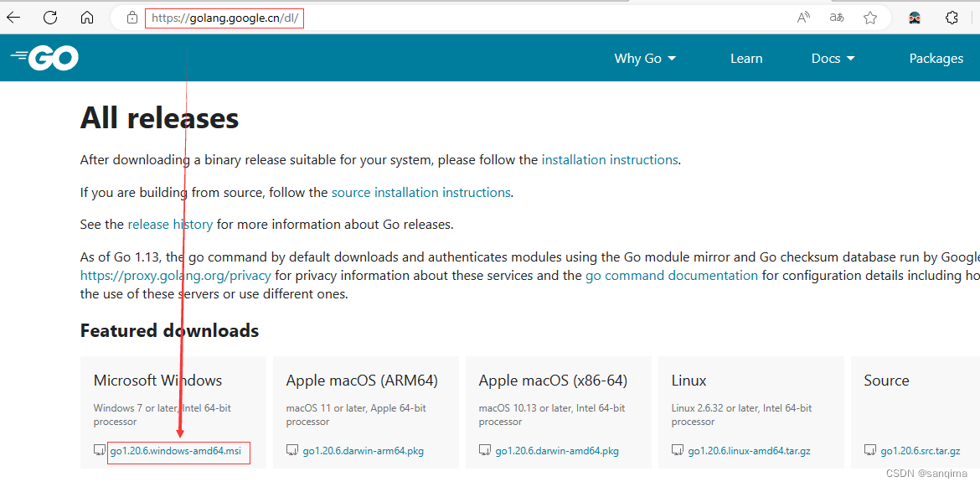The image size is (980, 487).
Task: Download go1.20.6.linux-amd64.tar.gz
Action: tap(749, 451)
